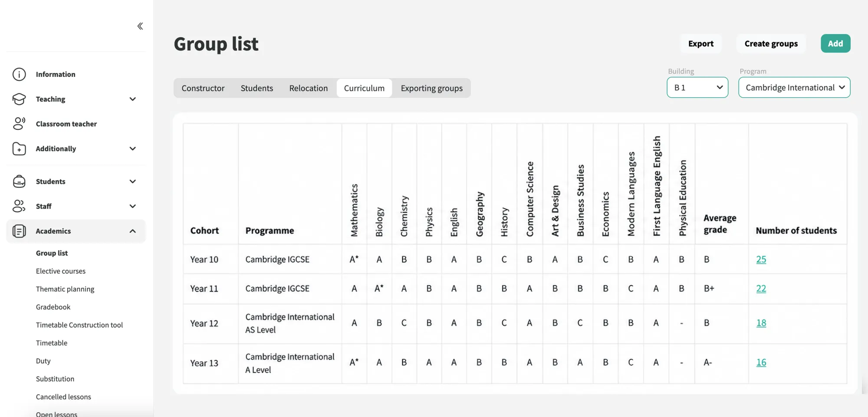
Task: Click Year 13 average grade A-
Action: point(708,362)
